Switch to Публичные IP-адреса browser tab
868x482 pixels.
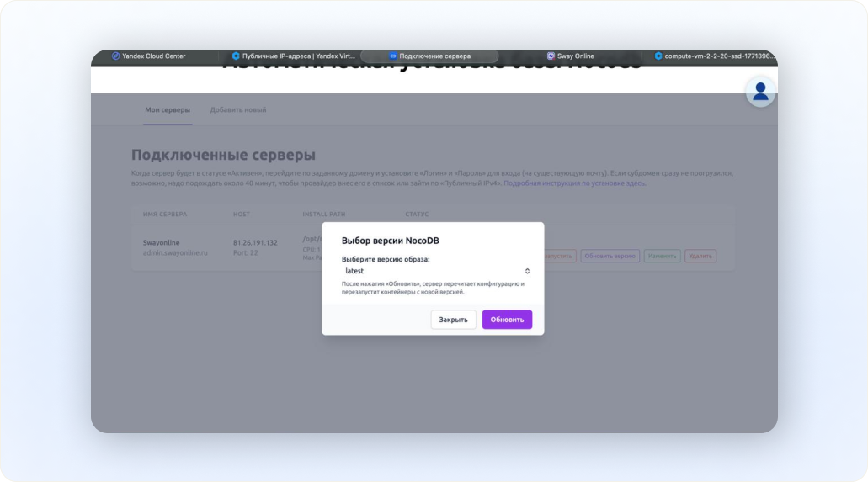click(x=293, y=56)
